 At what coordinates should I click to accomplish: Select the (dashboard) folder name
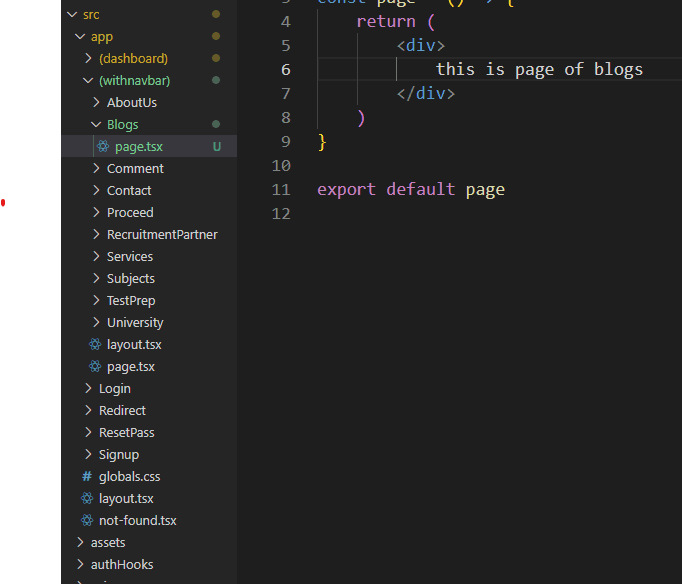click(x=134, y=59)
